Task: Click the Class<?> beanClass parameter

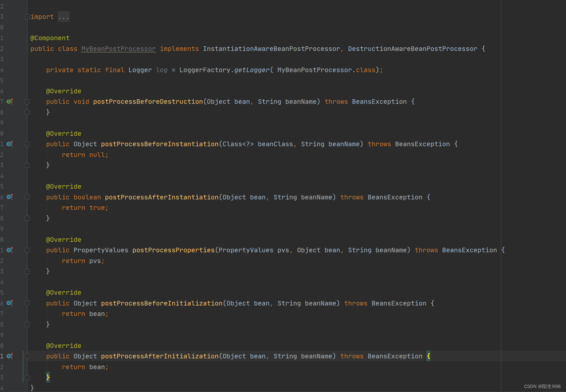Action: tap(258, 144)
